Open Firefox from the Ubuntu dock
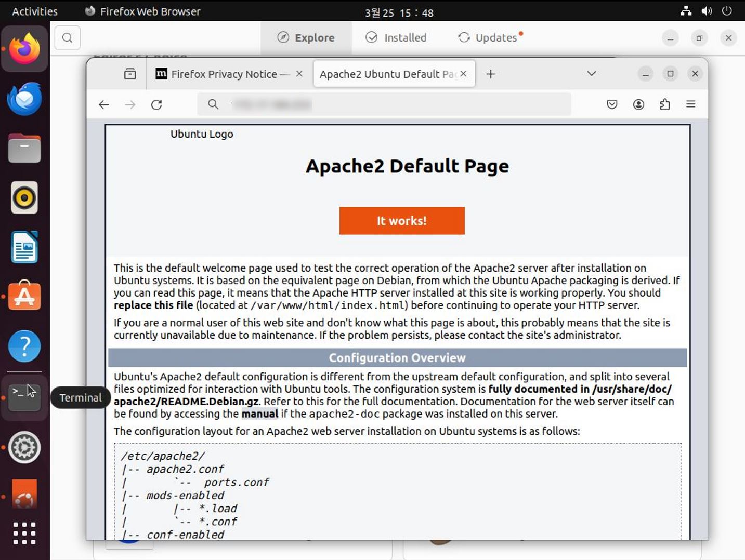745x560 pixels. [x=24, y=49]
